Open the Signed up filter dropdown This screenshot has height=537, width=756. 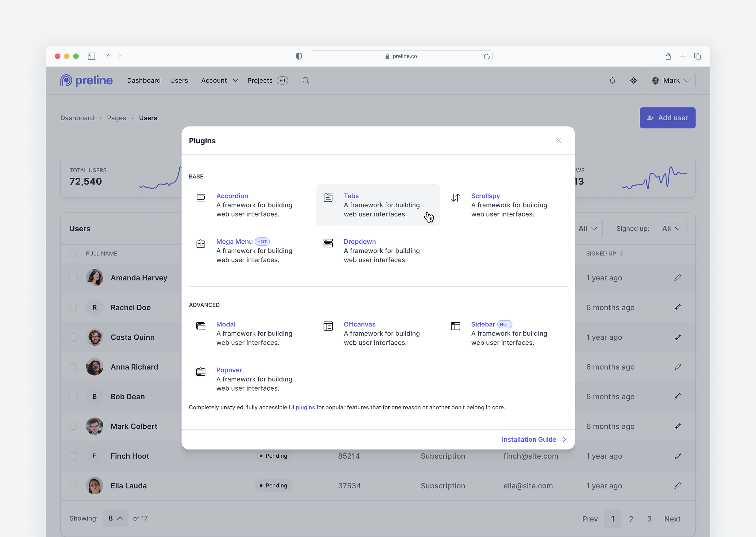(671, 228)
